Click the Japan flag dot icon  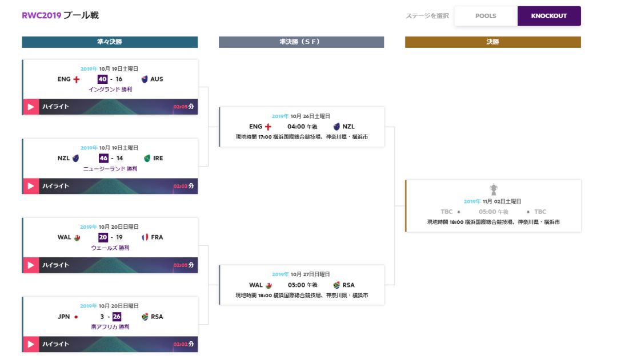pos(76,317)
